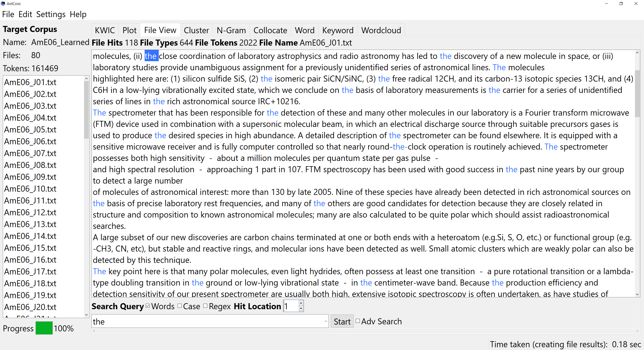Viewport: 644px width, 350px height.
Task: Select the AmE06_J07.txt file
Action: [x=30, y=153]
